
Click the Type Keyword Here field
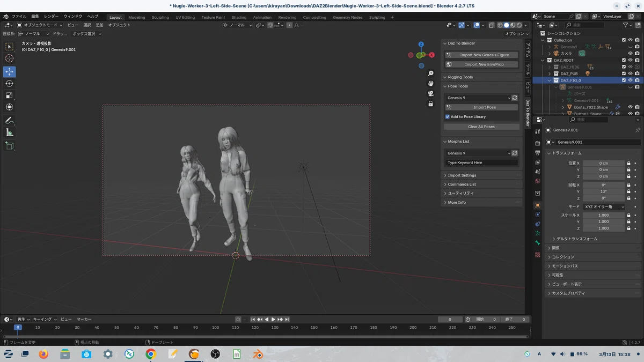(x=481, y=162)
